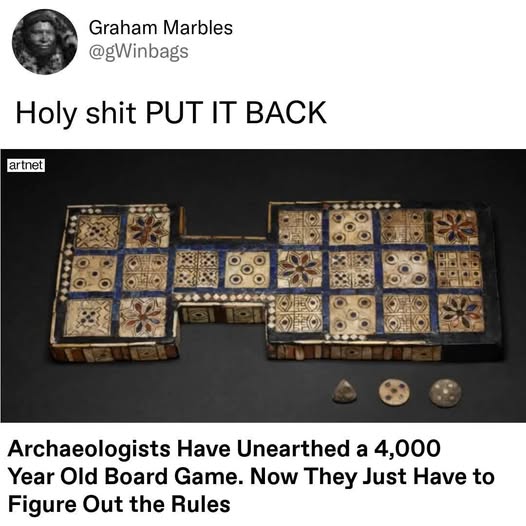The height and width of the screenshot is (526, 526).
Task: Click the top-right rosette square on the board
Action: [456, 227]
